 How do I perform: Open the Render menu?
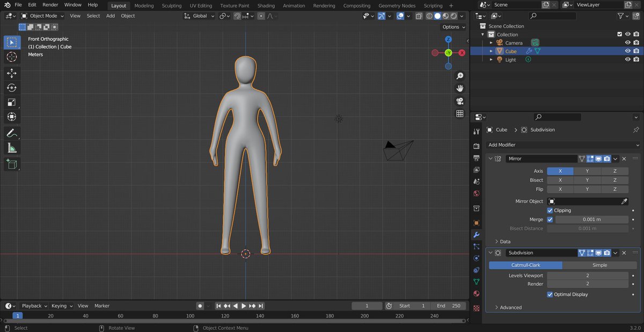(50, 5)
